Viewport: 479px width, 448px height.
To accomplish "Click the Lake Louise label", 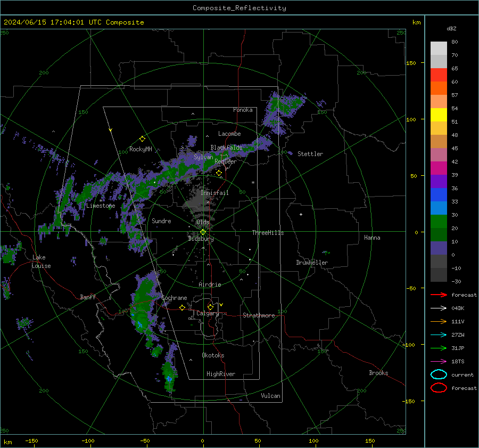I will 41,262.
